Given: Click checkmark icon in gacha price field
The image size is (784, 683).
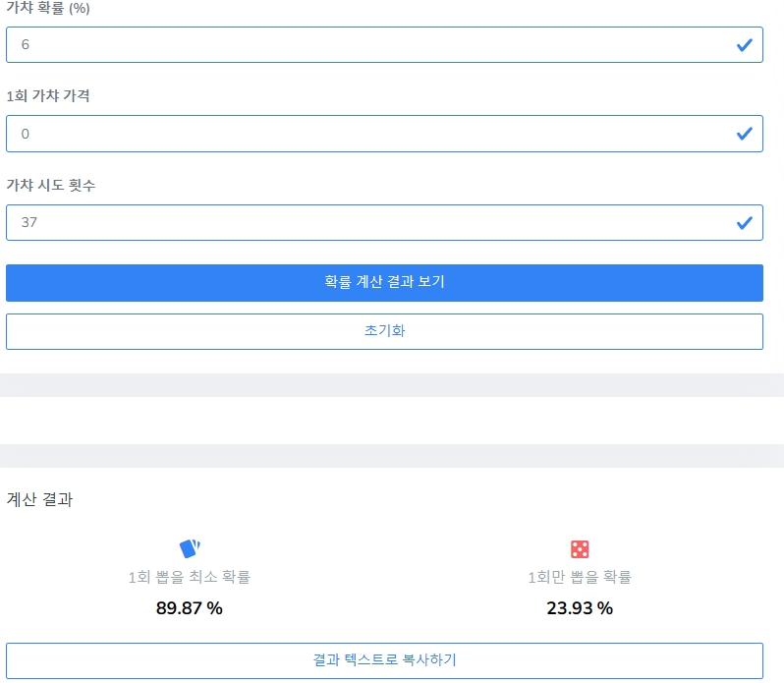Looking at the screenshot, I should point(744,134).
